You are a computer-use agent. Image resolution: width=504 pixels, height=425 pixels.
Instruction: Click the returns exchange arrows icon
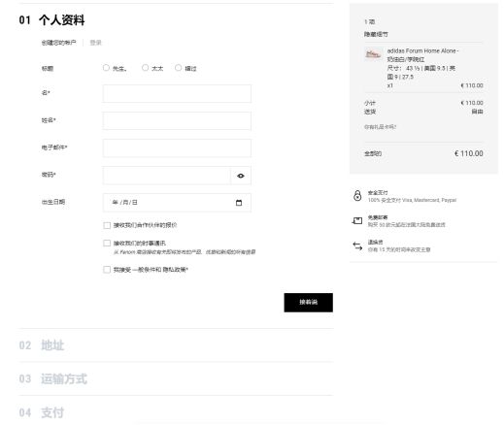click(357, 245)
